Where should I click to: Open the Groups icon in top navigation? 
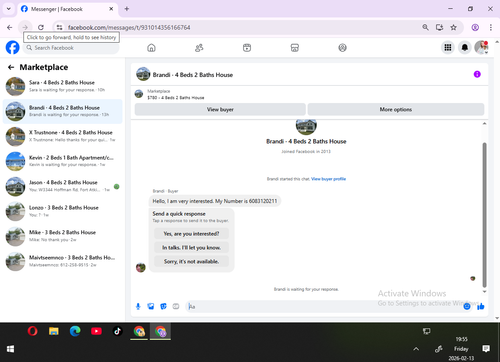point(342,48)
